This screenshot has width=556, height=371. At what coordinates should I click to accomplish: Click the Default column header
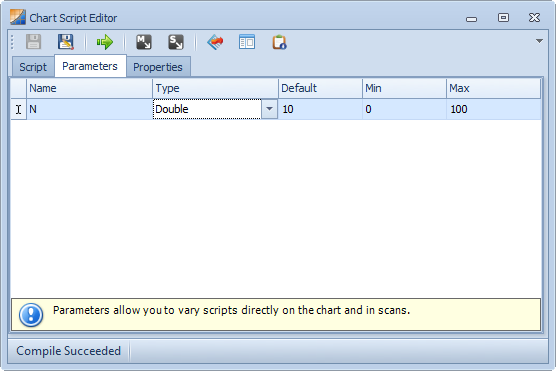(x=321, y=88)
